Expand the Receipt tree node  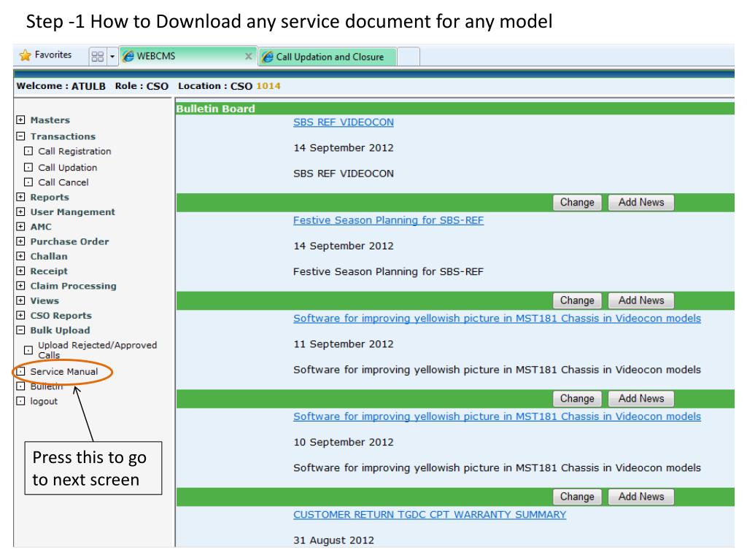(20, 271)
